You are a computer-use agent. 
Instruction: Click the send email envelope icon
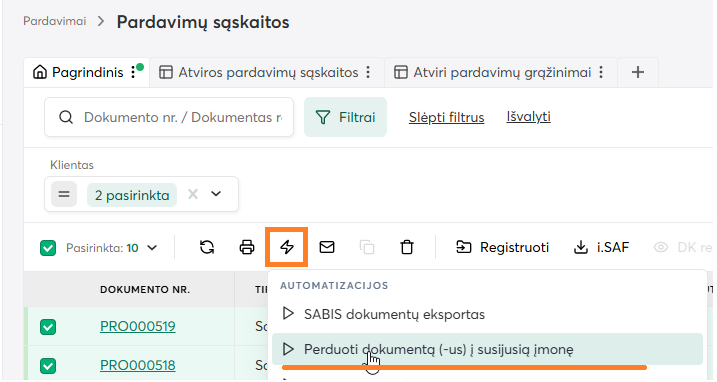coord(327,247)
